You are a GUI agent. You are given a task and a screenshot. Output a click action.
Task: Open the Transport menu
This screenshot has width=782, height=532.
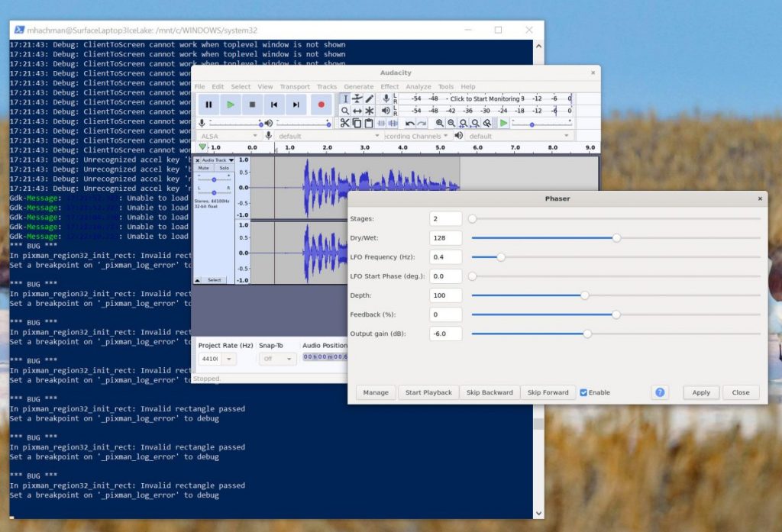[294, 87]
